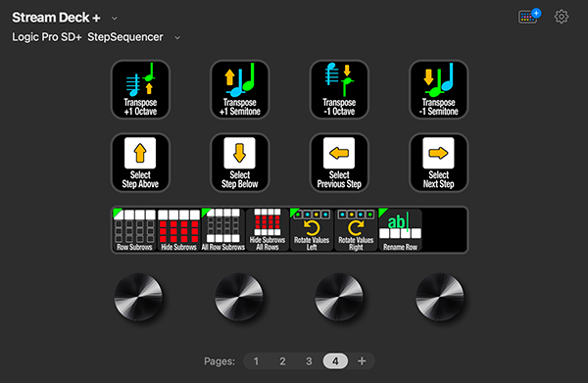Click Rotate Values Left strip item
The height and width of the screenshot is (383, 588).
[x=312, y=230]
